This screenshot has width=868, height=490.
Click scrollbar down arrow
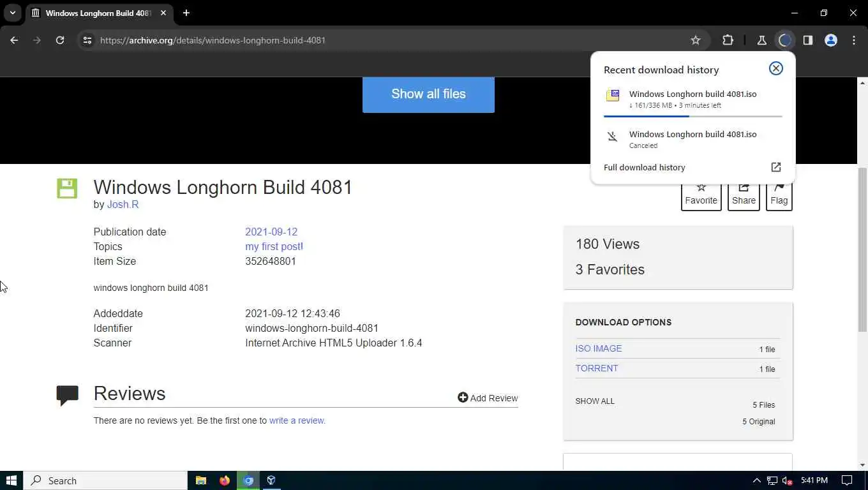coord(862,466)
